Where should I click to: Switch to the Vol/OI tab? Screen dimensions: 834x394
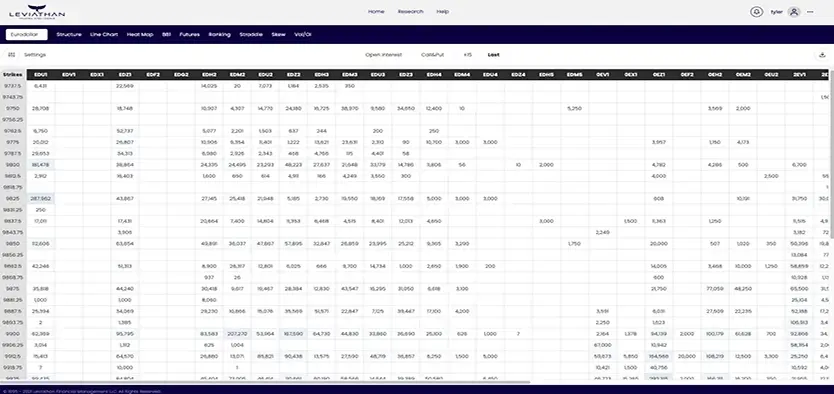(303, 35)
